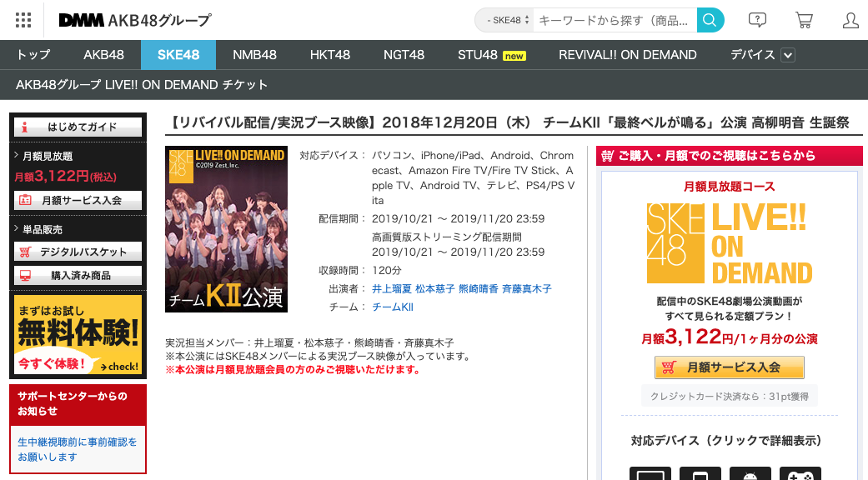Open performer link 熊崎晴香
Screen dimensions: 868x480
click(479, 288)
